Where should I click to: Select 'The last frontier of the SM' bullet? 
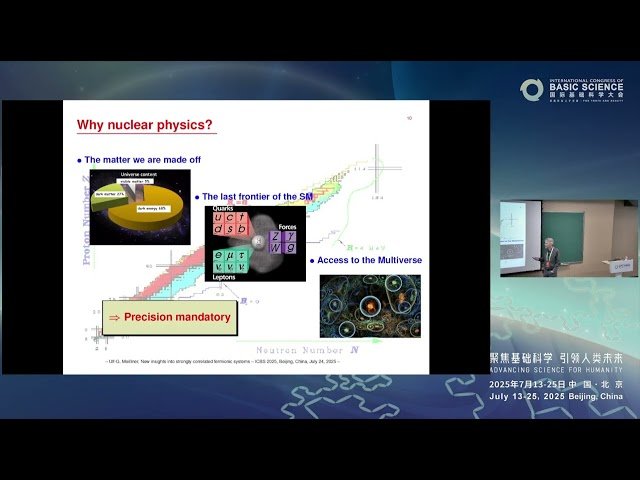coord(256,197)
